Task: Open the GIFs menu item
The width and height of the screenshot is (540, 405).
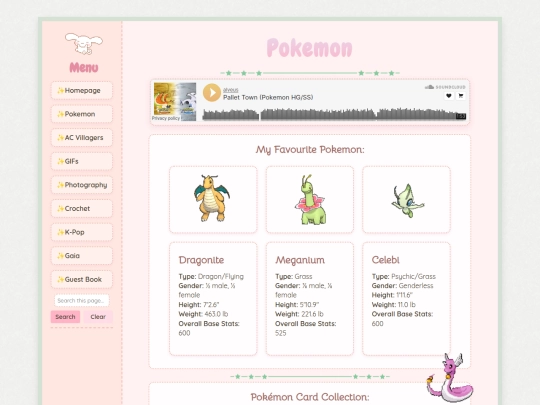Action: click(82, 161)
